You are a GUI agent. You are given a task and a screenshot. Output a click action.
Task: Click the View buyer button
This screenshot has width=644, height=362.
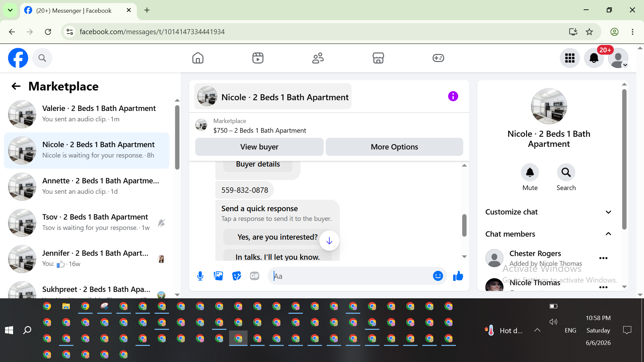click(259, 147)
